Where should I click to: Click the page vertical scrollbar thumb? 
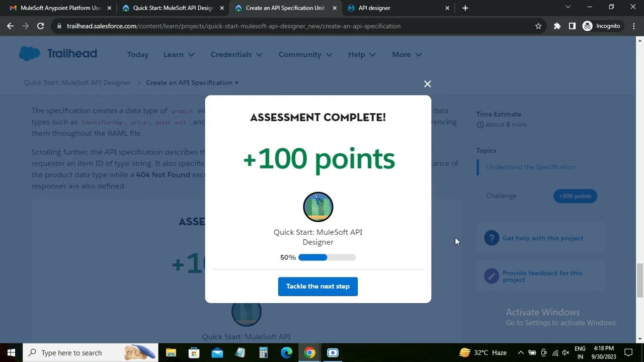[640, 280]
